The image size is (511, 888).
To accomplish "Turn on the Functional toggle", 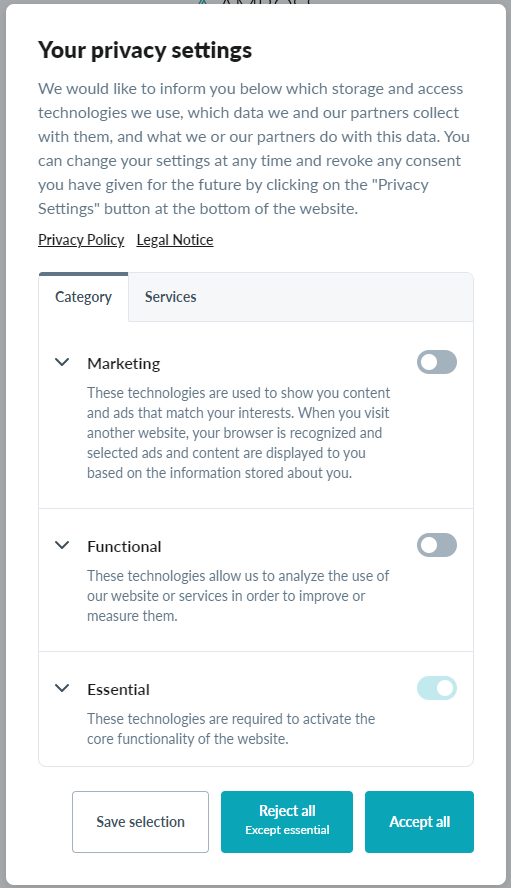I will [x=437, y=545].
